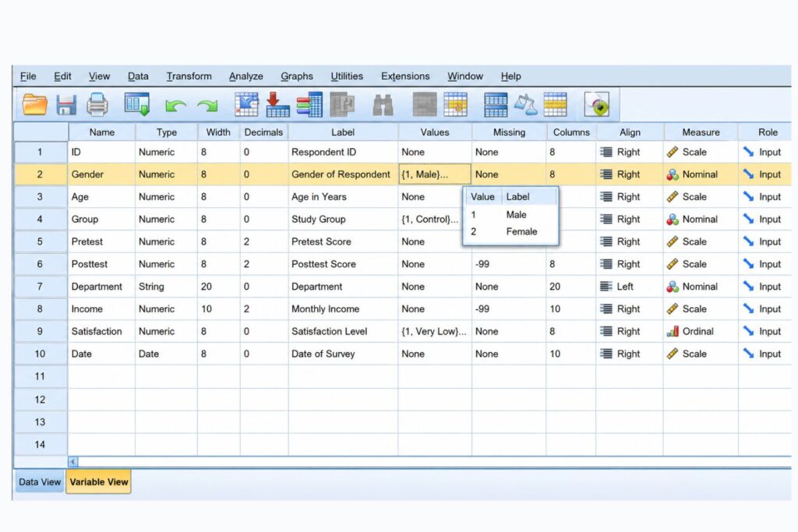Click the Type cell Date in row 10
The height and width of the screenshot is (532, 798).
[167, 354]
